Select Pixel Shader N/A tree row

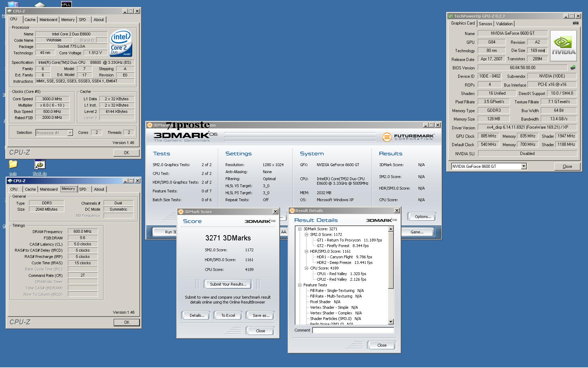pyautogui.click(x=325, y=302)
